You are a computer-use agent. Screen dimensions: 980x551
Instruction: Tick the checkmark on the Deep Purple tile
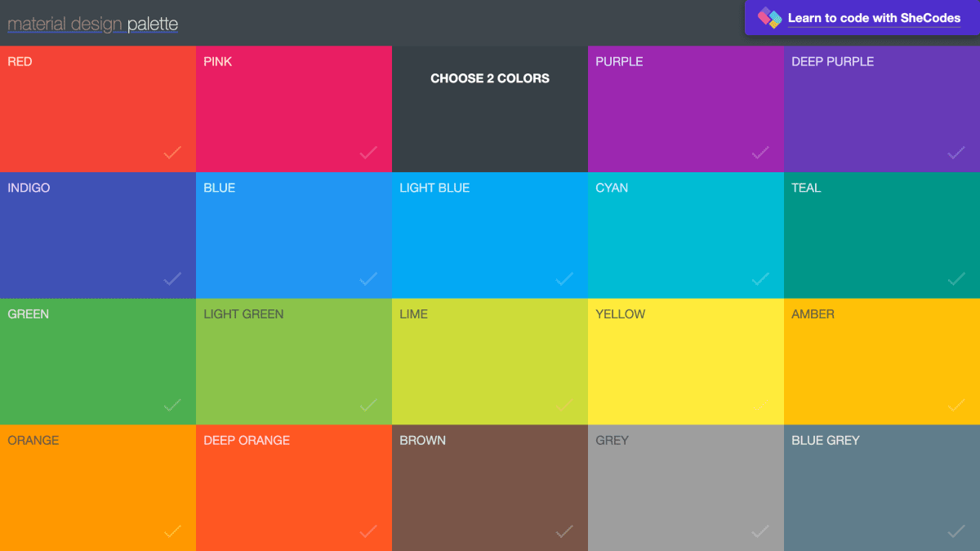point(956,153)
